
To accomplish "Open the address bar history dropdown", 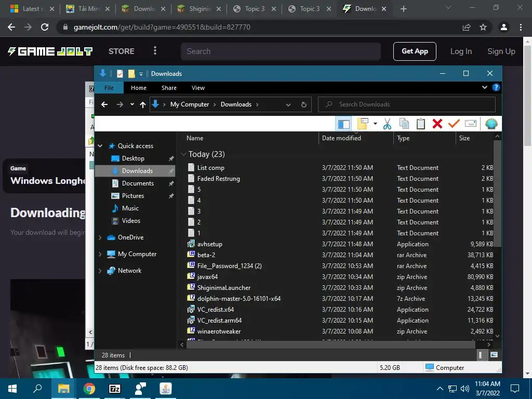I will click(288, 105).
